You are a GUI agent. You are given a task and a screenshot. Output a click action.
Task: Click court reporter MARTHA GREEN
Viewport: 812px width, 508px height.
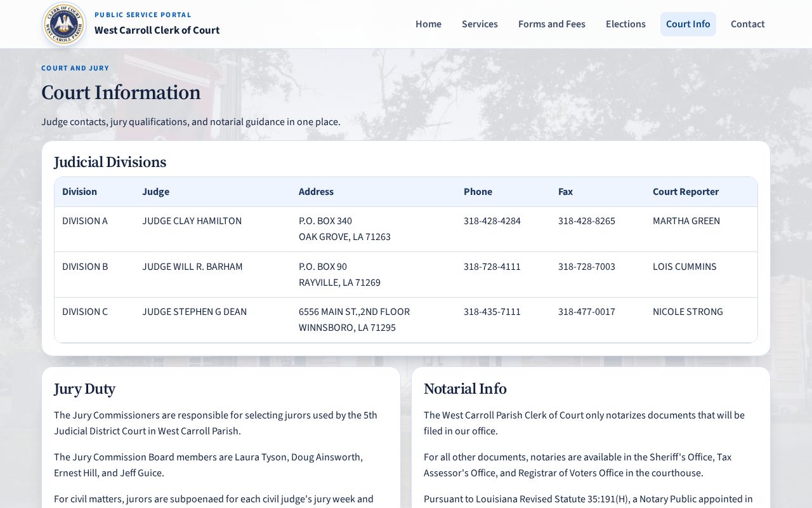(x=686, y=221)
